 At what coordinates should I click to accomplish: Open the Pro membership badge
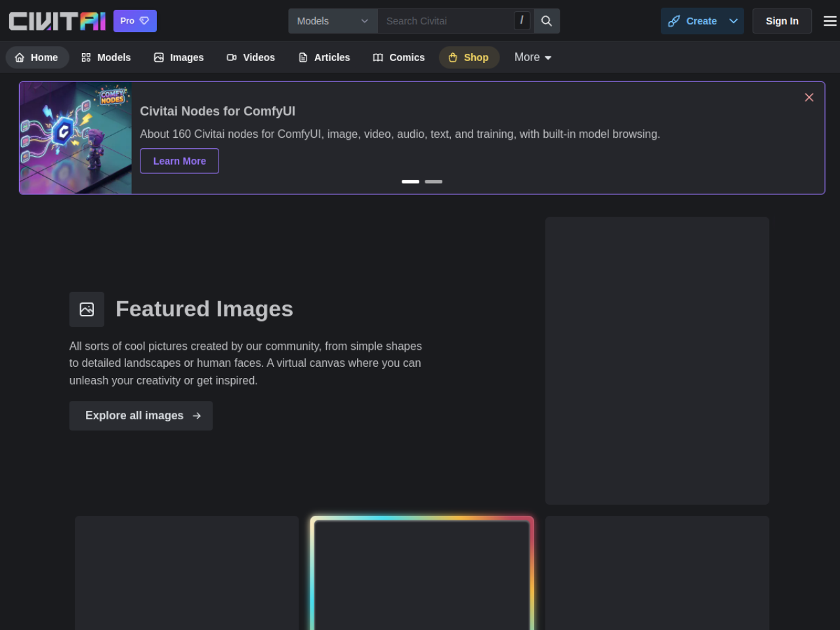[135, 21]
